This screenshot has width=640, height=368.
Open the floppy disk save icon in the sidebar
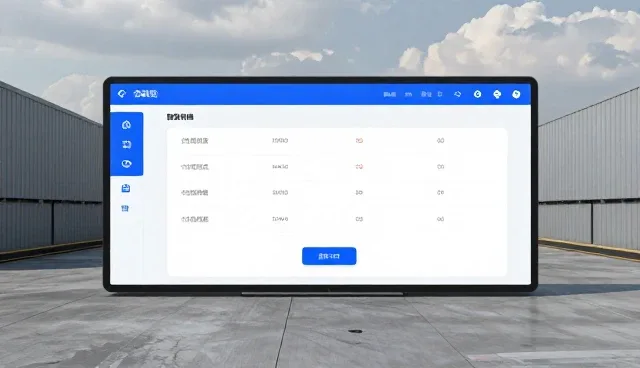126,188
